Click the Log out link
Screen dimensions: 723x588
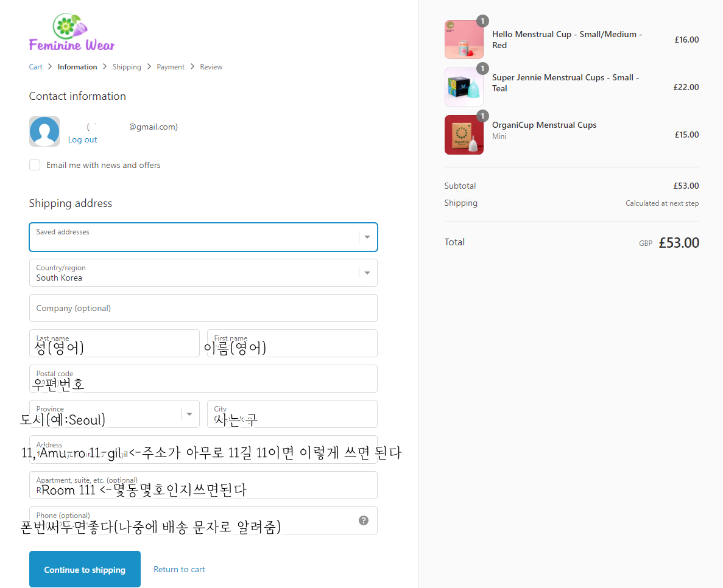(83, 139)
